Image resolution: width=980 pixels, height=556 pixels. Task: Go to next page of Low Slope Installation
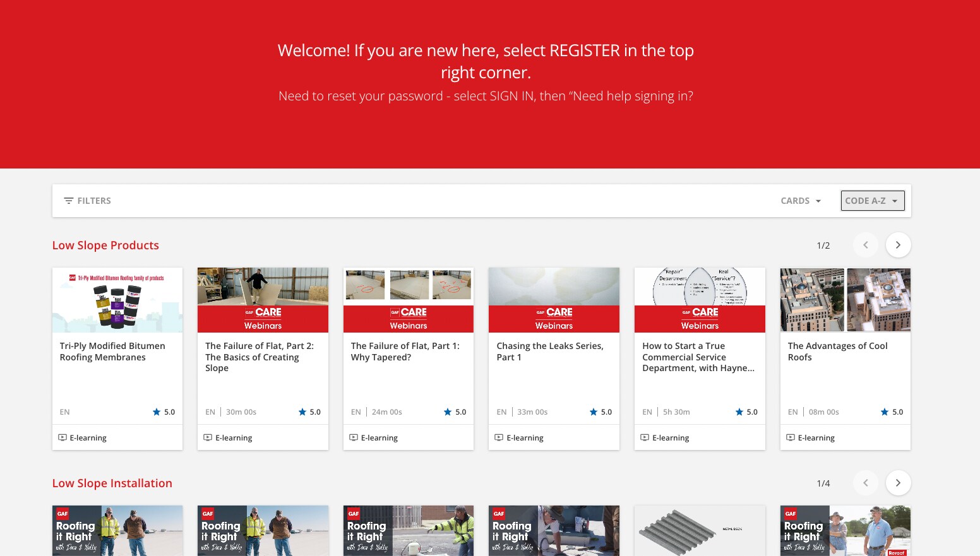click(898, 483)
